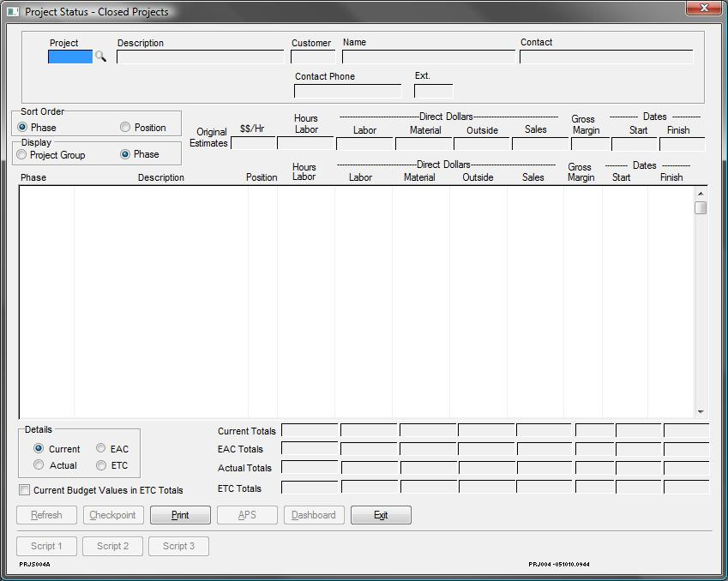The height and width of the screenshot is (581, 728).
Task: Run Script 1 button
Action: pyautogui.click(x=46, y=546)
